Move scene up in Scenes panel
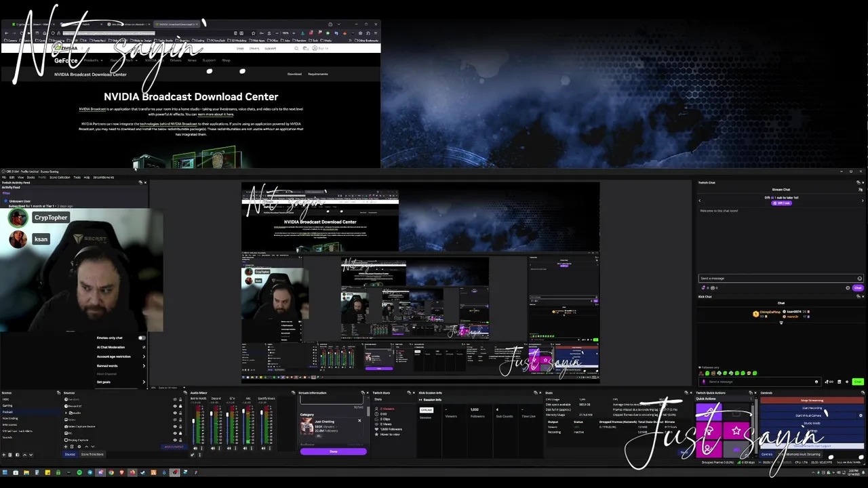 point(24,455)
